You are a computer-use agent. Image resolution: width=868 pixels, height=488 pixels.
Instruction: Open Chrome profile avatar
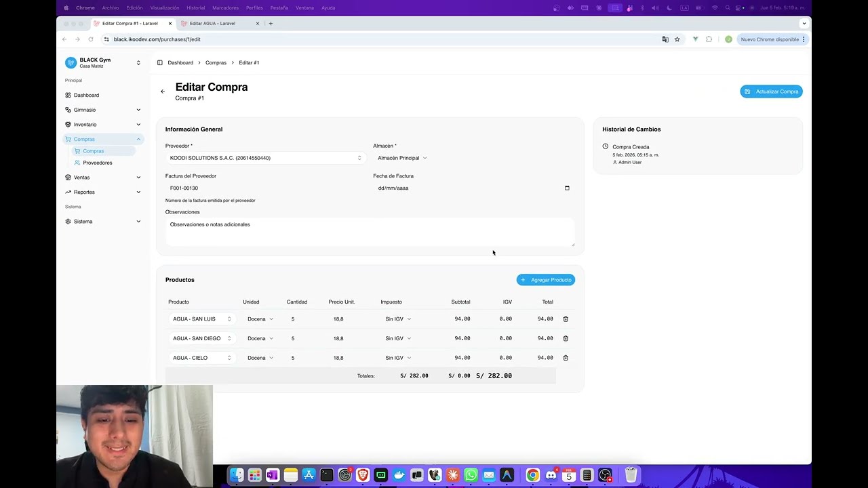728,39
